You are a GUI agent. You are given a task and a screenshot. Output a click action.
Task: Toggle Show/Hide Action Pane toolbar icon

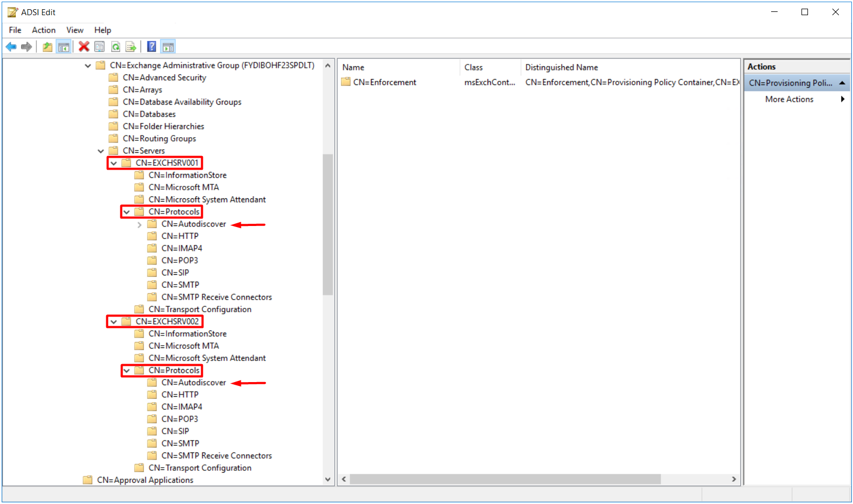tap(168, 47)
